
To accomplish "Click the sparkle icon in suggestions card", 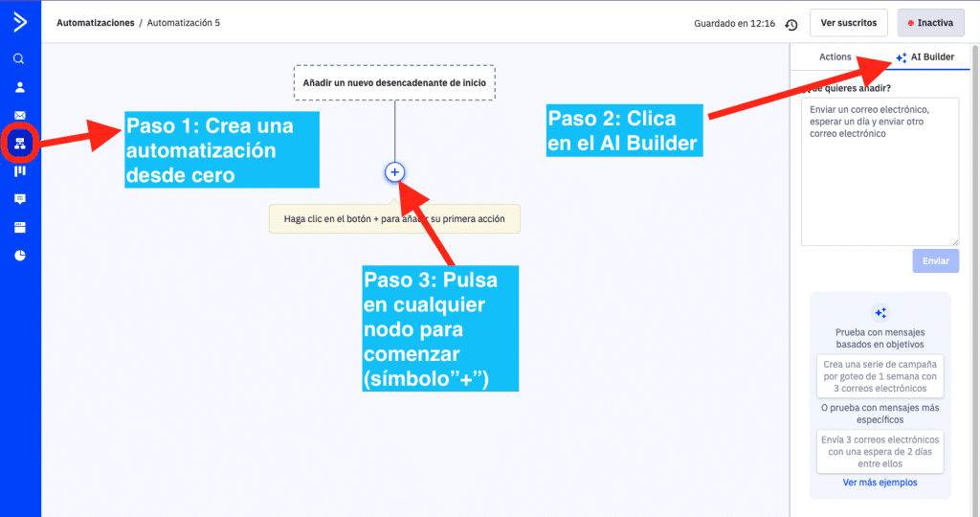I will point(880,312).
